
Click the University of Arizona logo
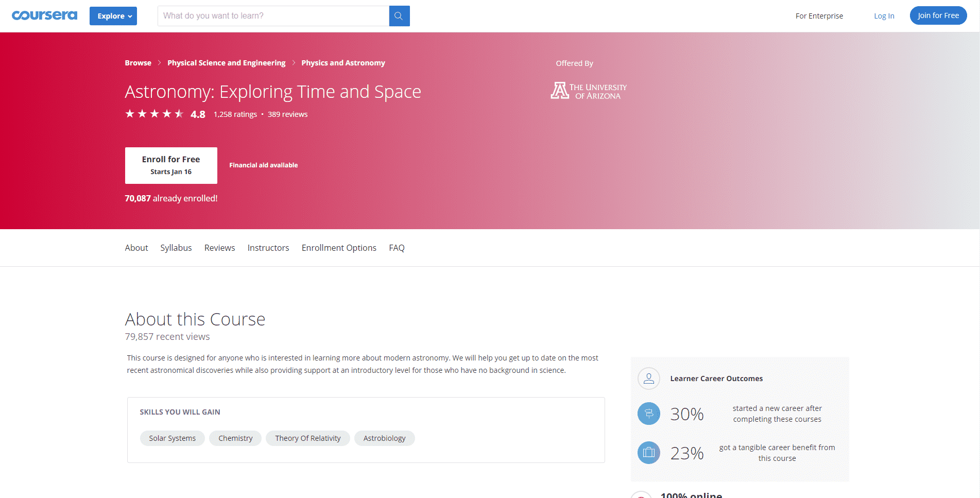tap(589, 91)
